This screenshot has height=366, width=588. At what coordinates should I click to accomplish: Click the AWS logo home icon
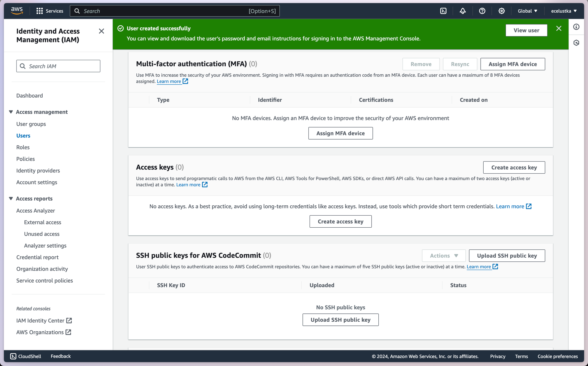(17, 11)
